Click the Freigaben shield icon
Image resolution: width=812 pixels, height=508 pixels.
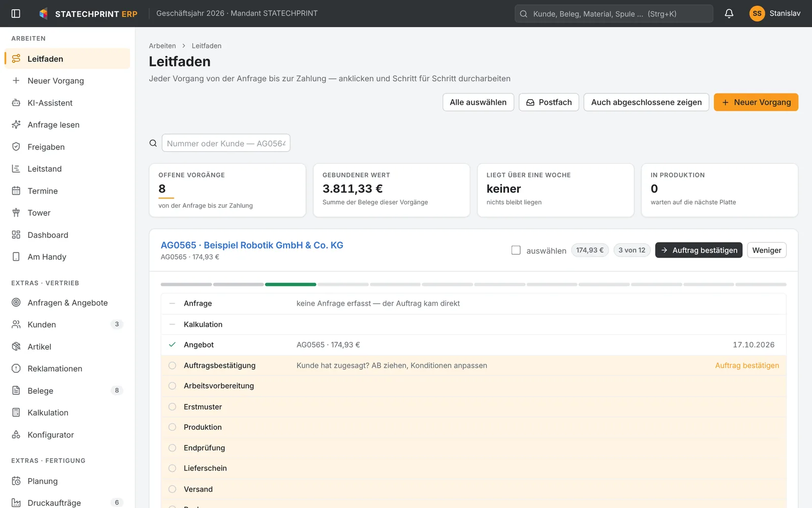click(x=16, y=147)
